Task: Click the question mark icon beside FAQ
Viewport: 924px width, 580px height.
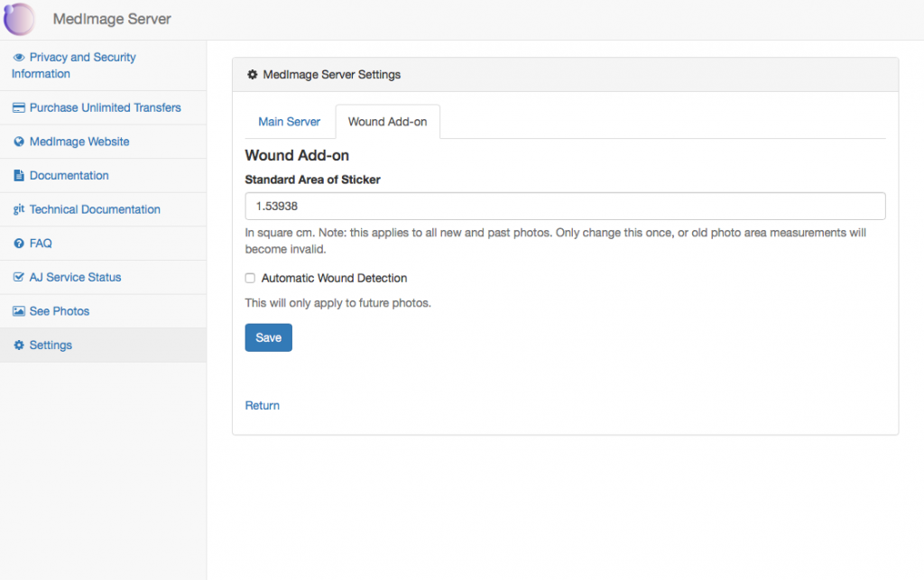Action: (x=18, y=243)
